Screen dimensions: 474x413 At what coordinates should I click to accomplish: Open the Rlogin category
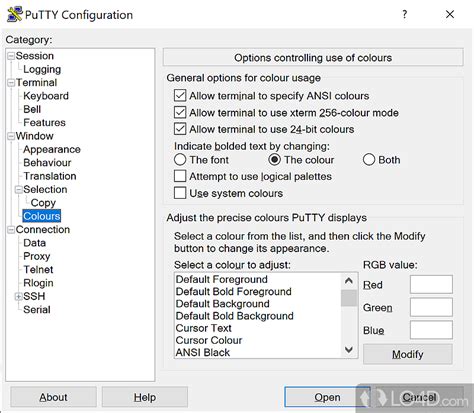38,283
